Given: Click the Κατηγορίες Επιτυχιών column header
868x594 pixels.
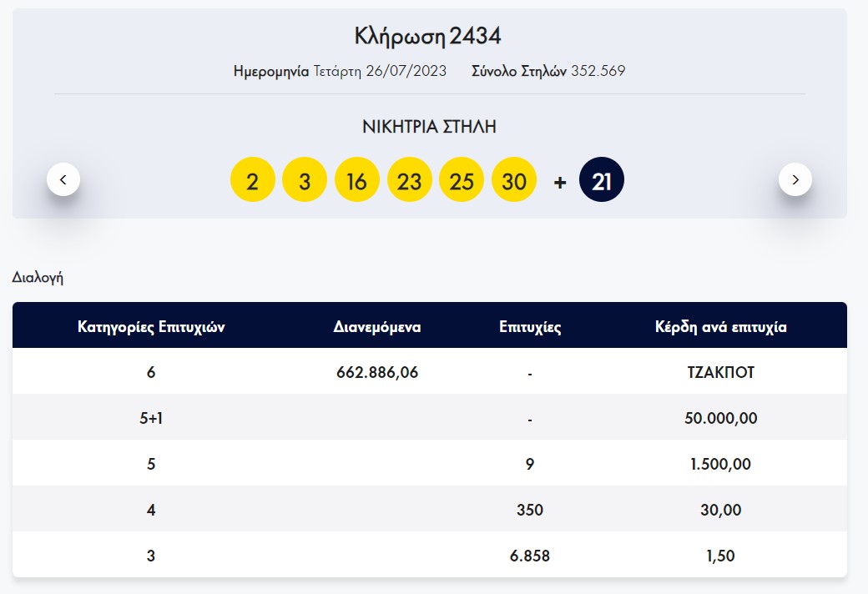Looking at the screenshot, I should 151,327.
